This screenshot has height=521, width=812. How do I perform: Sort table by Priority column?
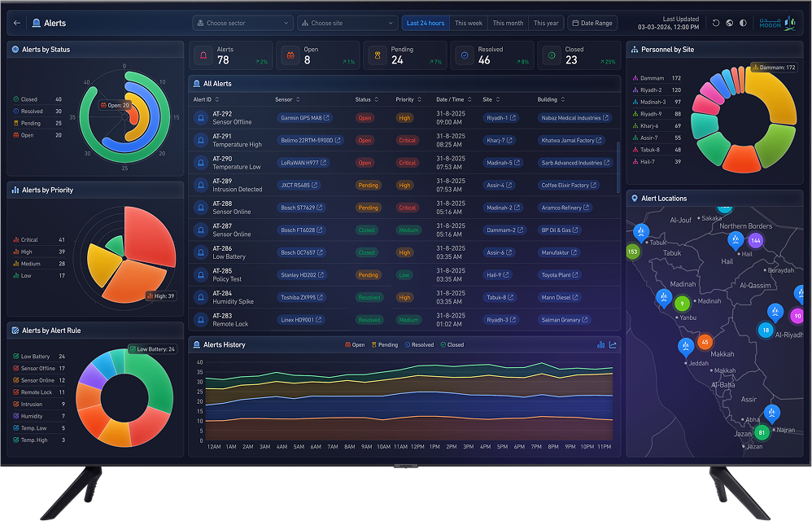coord(408,99)
